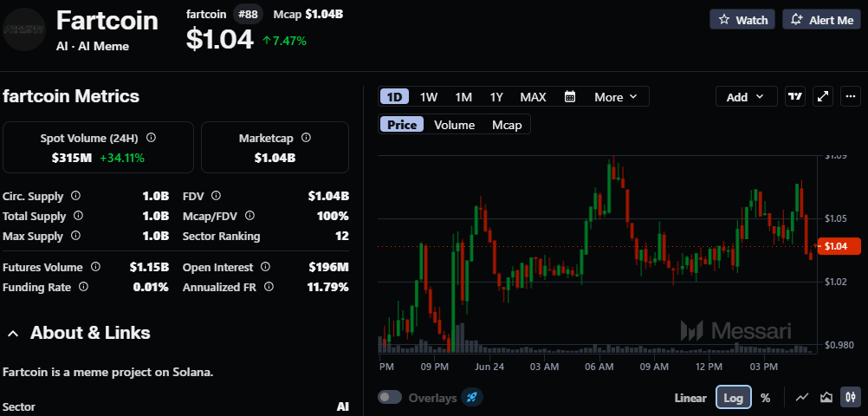Click the star icon on Watch button
The image size is (868, 416).
click(723, 20)
